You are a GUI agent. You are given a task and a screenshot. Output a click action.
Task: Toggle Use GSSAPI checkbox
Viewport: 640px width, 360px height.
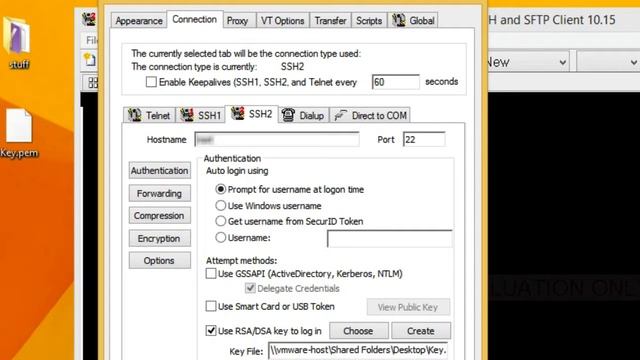tap(211, 273)
